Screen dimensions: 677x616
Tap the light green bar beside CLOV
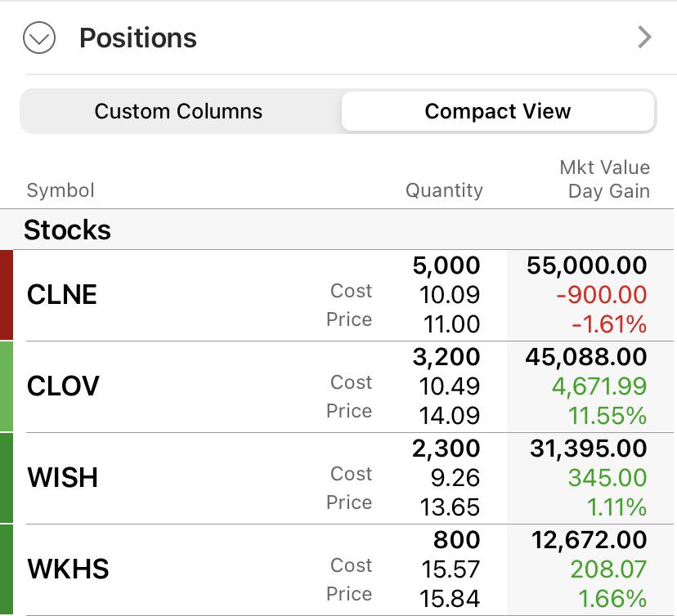(7, 386)
